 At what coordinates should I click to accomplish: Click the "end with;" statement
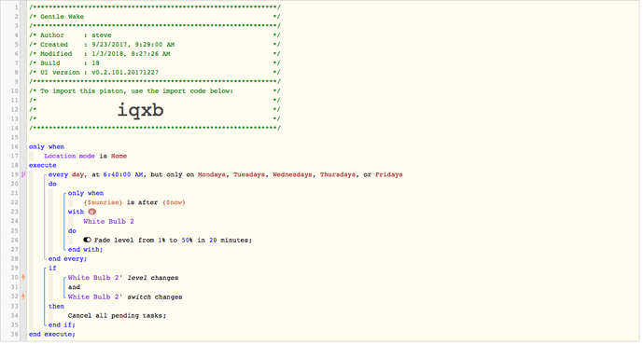coord(86,249)
